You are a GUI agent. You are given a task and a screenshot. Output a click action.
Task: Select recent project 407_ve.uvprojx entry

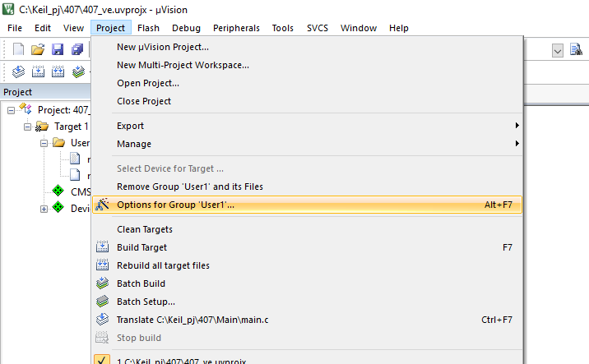click(x=308, y=360)
